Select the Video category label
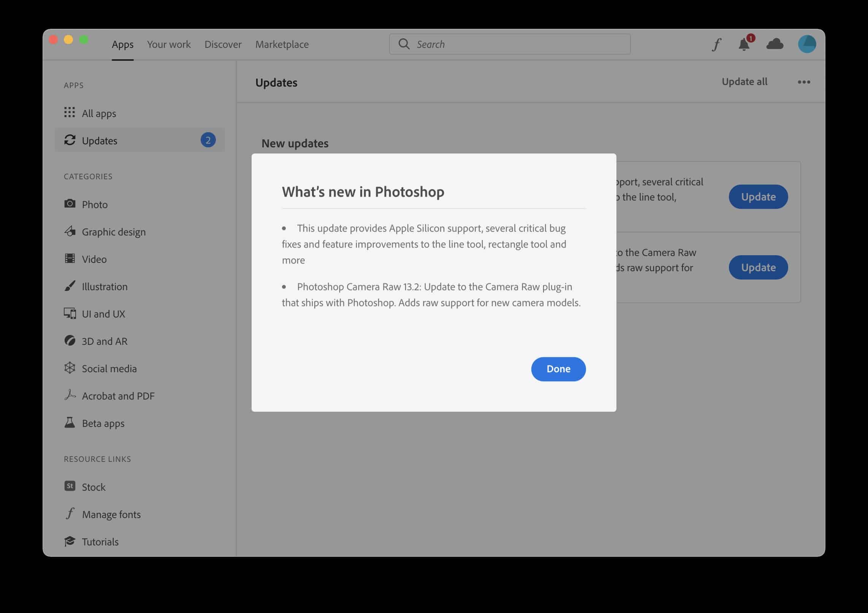The image size is (868, 613). tap(94, 259)
